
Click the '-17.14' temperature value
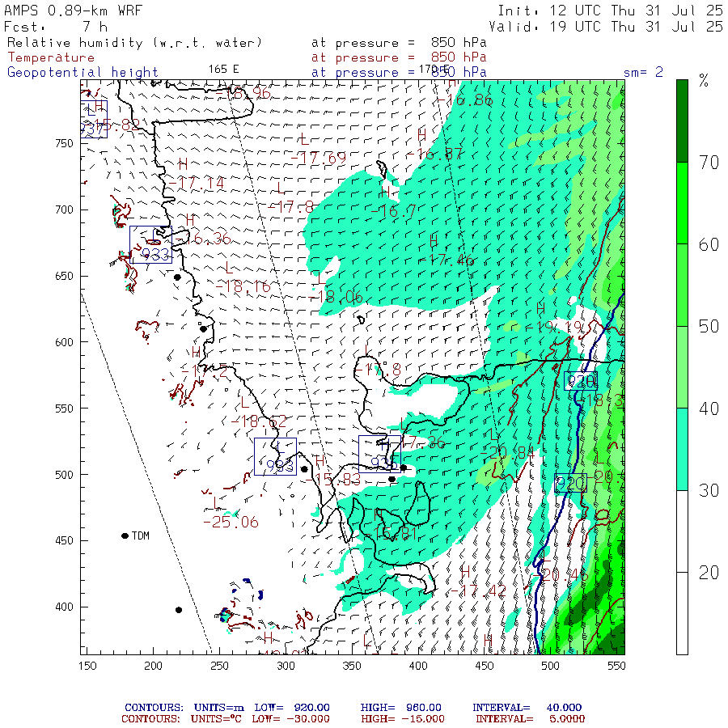tap(197, 184)
